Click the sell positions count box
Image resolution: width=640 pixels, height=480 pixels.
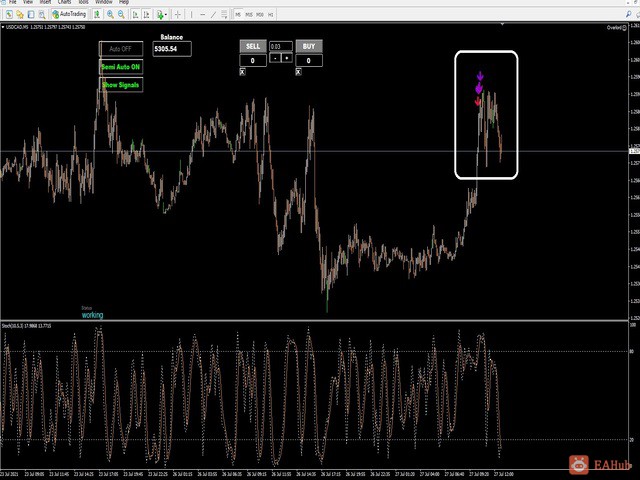tap(253, 60)
